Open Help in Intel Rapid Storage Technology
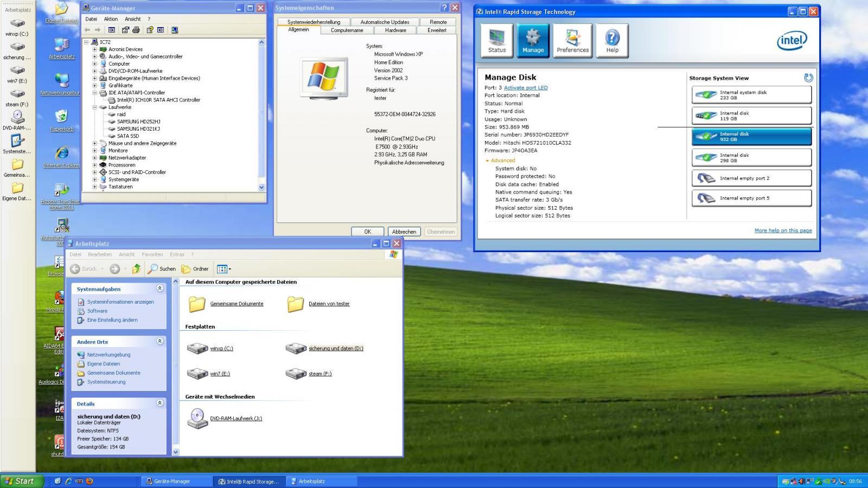 point(612,41)
